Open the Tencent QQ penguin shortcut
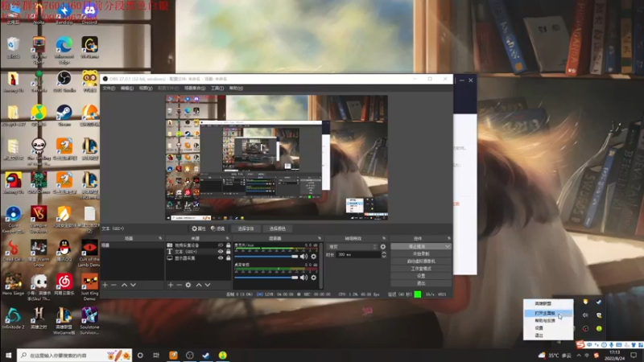 click(x=64, y=250)
